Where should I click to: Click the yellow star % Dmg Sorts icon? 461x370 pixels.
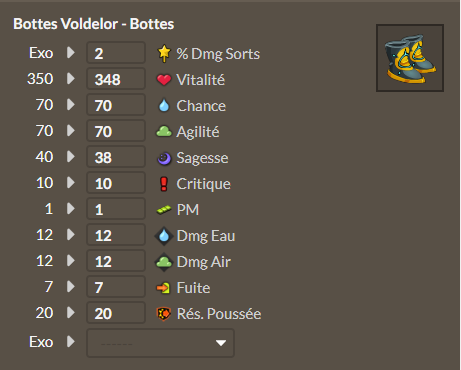click(164, 53)
